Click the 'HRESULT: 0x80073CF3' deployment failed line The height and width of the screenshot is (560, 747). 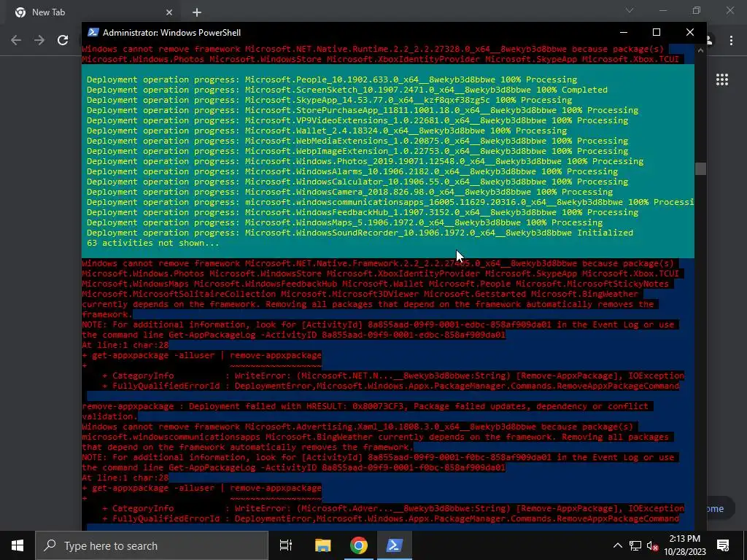pyautogui.click(x=365, y=406)
